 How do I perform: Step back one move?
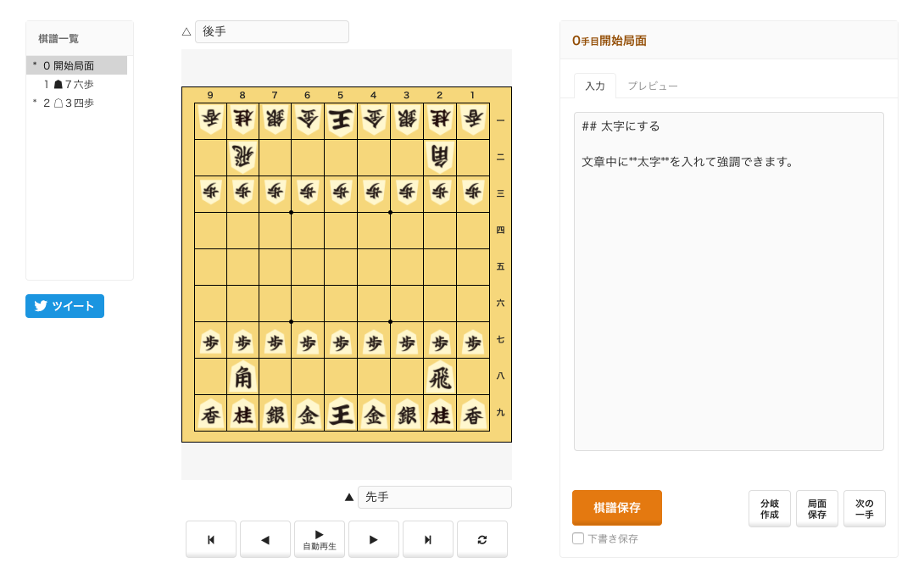click(265, 539)
